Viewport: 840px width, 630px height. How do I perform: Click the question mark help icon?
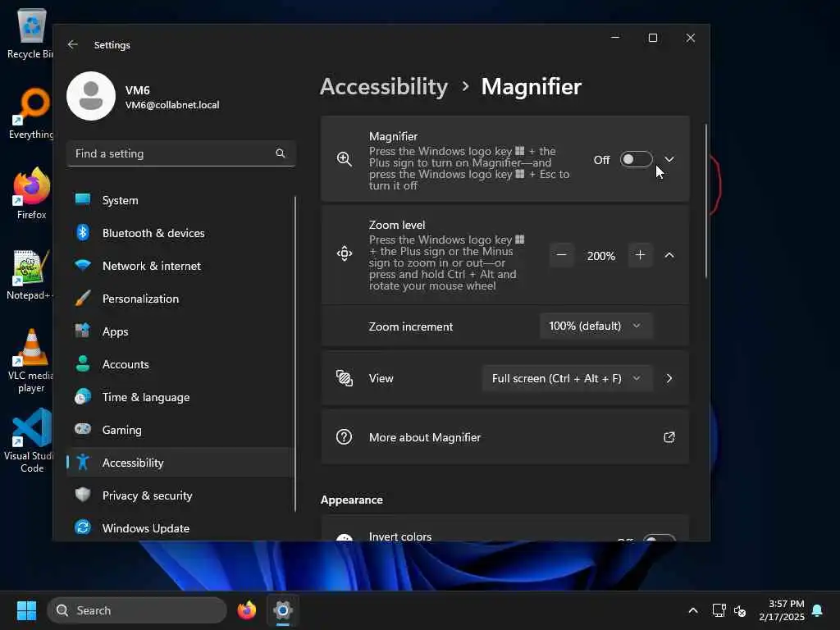coord(344,437)
